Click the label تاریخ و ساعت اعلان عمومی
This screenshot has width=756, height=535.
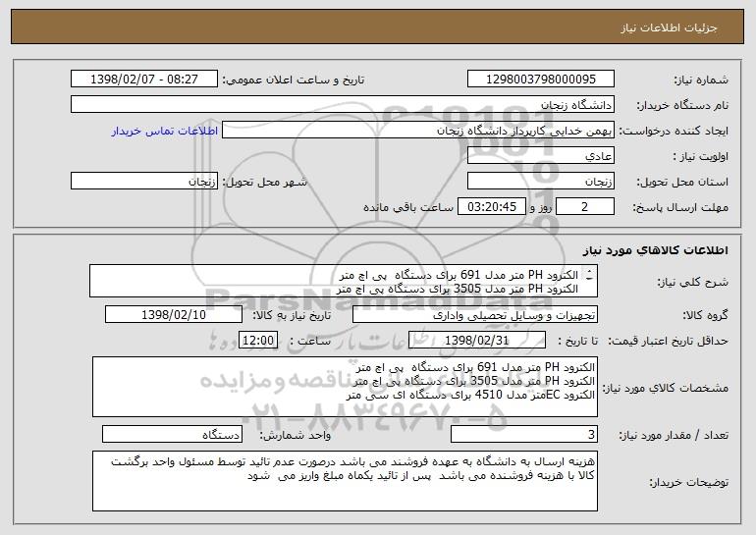point(294,80)
